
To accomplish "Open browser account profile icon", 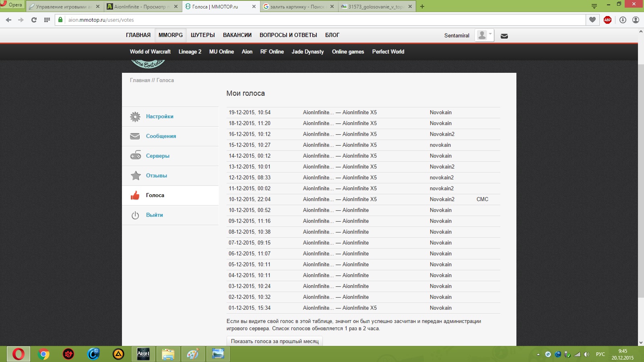I will 636,20.
